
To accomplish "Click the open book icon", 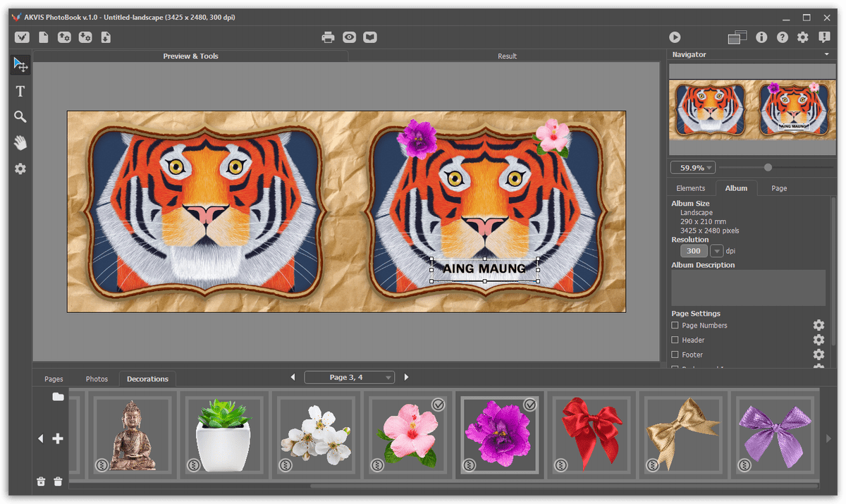I will click(370, 37).
